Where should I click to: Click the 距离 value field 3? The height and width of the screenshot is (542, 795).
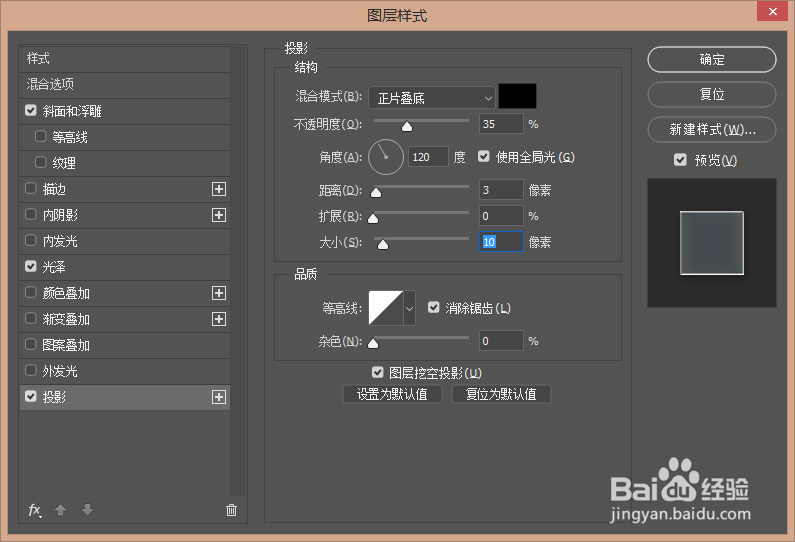pyautogui.click(x=501, y=190)
